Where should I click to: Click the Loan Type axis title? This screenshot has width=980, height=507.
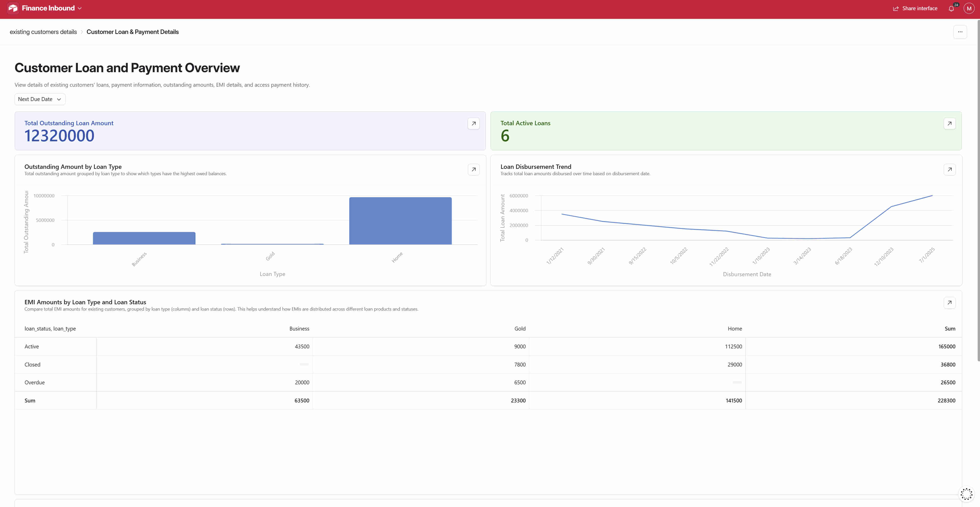pos(272,274)
